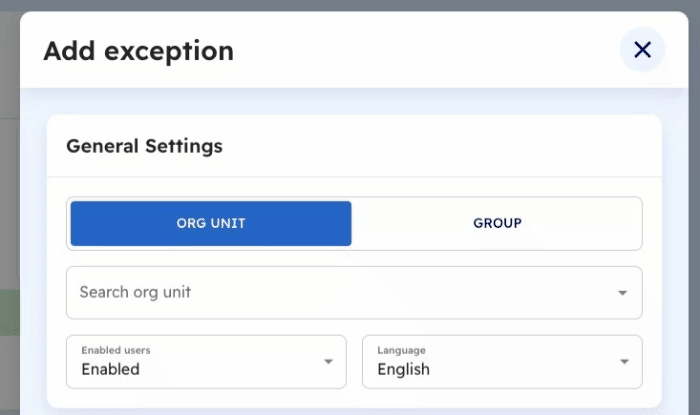Image resolution: width=700 pixels, height=415 pixels.
Task: Click the Enabled value text
Action: click(x=111, y=369)
